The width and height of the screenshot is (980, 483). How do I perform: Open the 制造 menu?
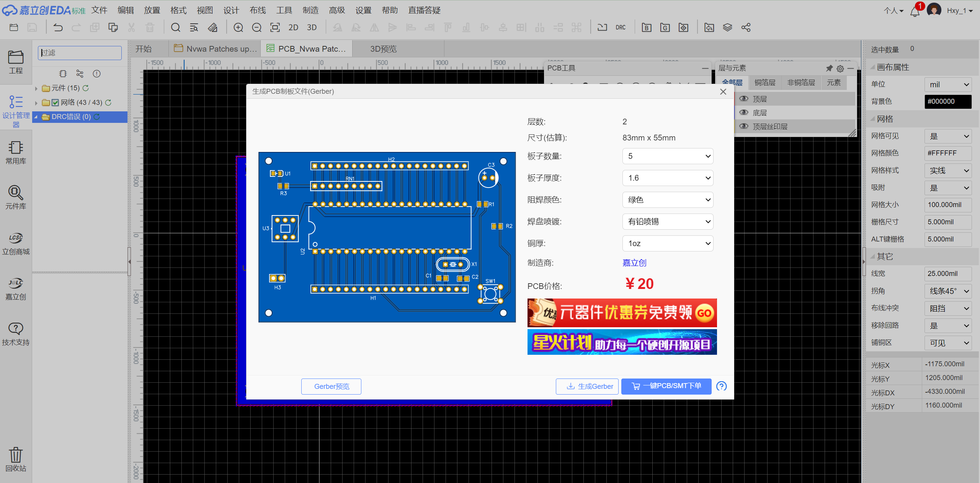(x=310, y=10)
